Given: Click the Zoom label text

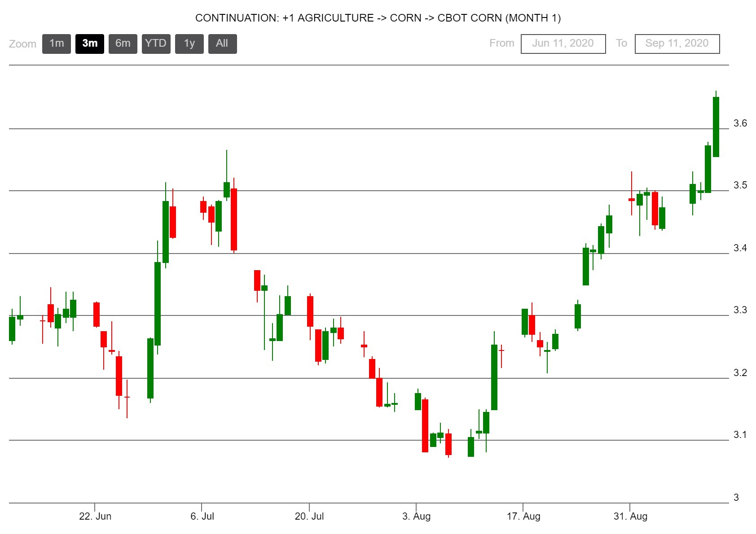Looking at the screenshot, I should [x=22, y=44].
